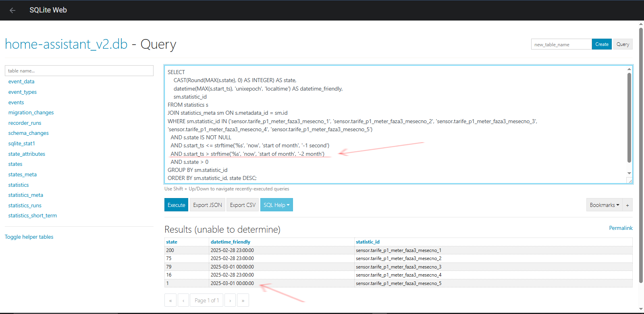Viewport: 644px width, 314px height.
Task: Click the plus icon beside Bookmarks
Action: click(x=627, y=205)
